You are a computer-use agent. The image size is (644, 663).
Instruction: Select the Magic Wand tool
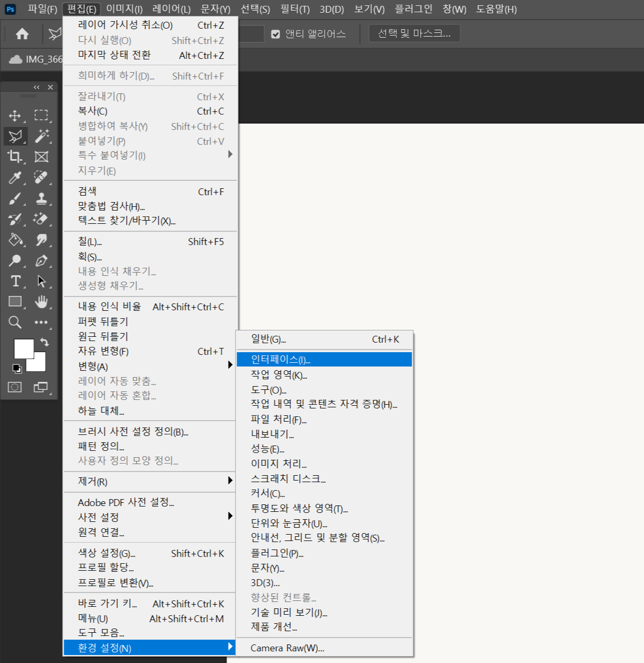point(41,136)
